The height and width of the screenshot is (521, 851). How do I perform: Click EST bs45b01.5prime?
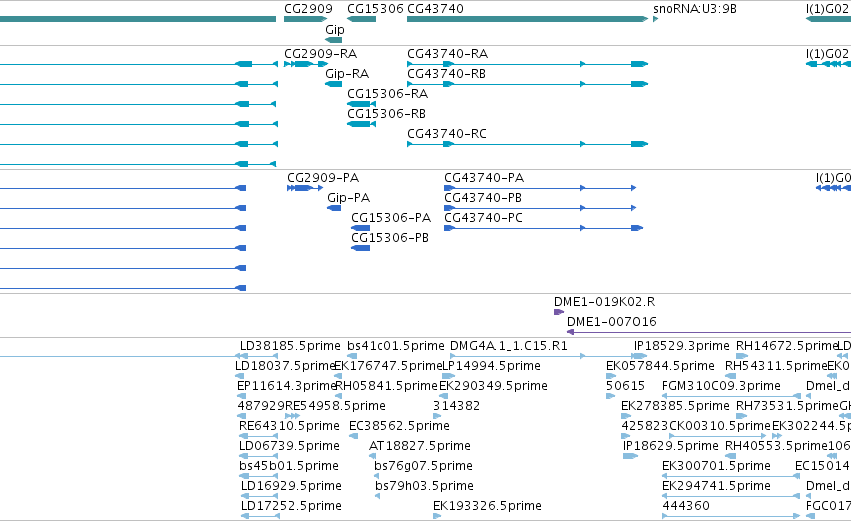pos(289,467)
